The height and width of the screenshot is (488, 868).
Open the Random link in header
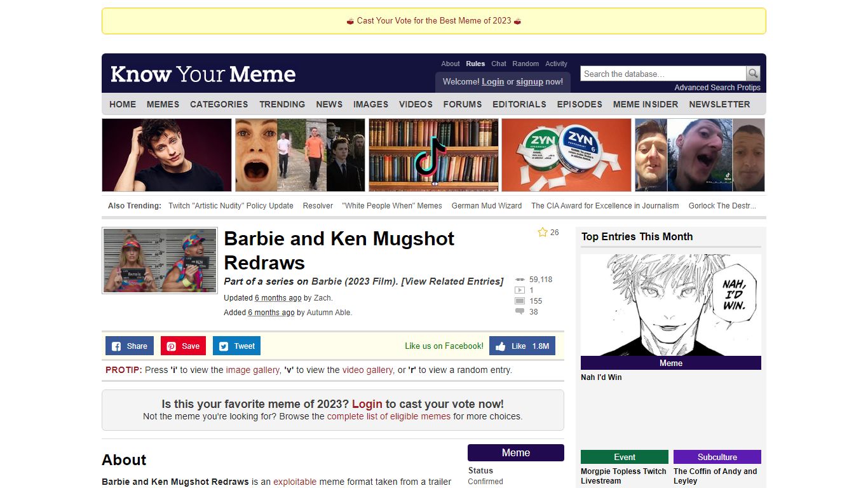(x=526, y=64)
